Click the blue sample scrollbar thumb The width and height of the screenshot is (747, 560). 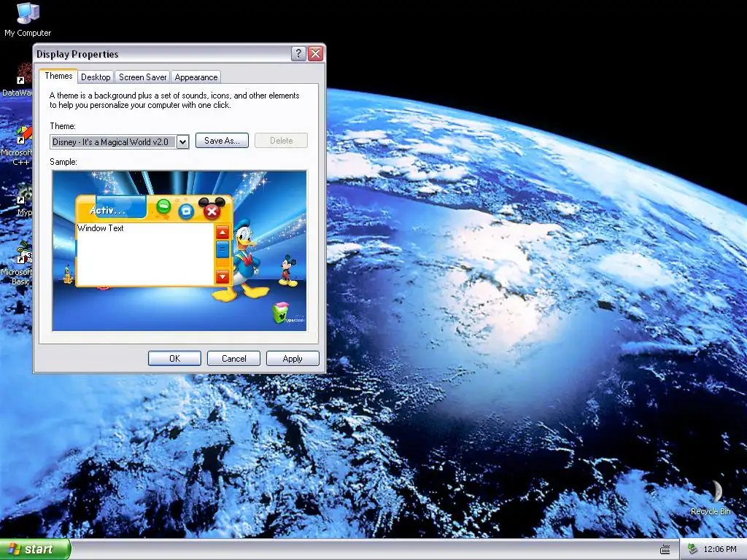(x=222, y=249)
